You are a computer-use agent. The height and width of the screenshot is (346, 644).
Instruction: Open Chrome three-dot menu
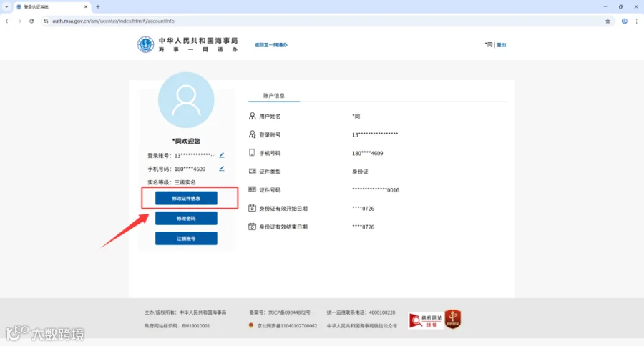(x=637, y=21)
